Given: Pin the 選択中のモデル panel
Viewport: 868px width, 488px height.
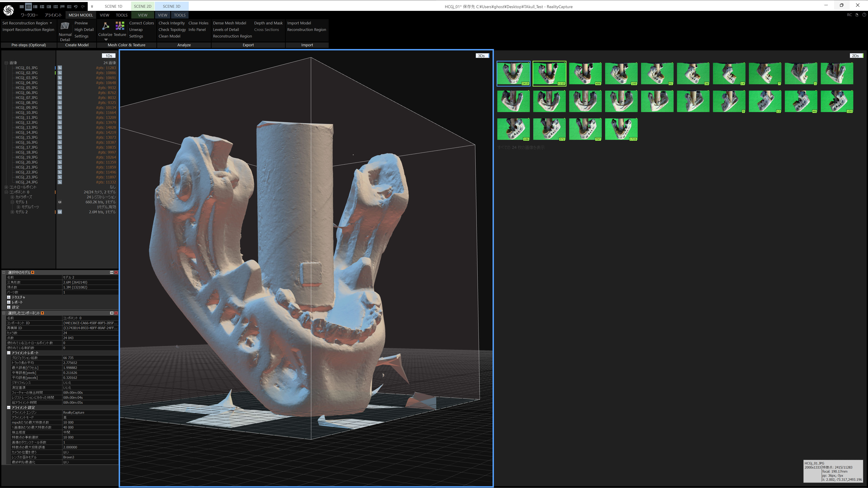Looking at the screenshot, I should (x=33, y=272).
